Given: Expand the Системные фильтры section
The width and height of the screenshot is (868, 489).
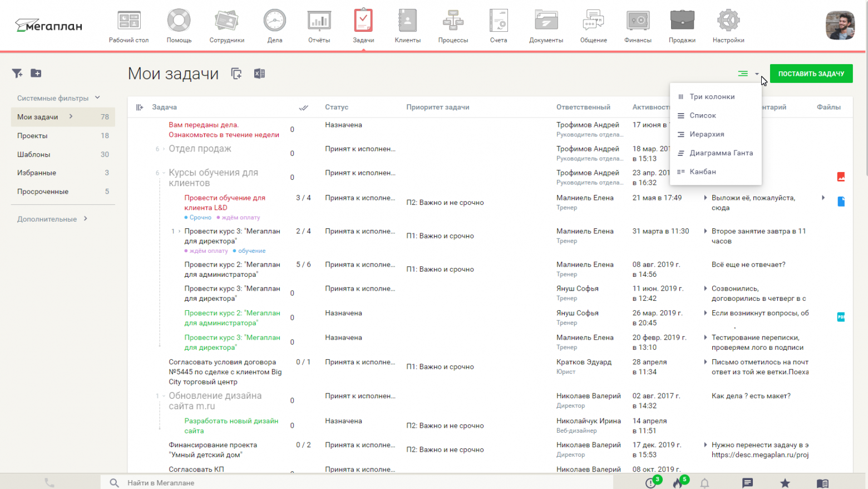Looking at the screenshot, I should click(58, 98).
